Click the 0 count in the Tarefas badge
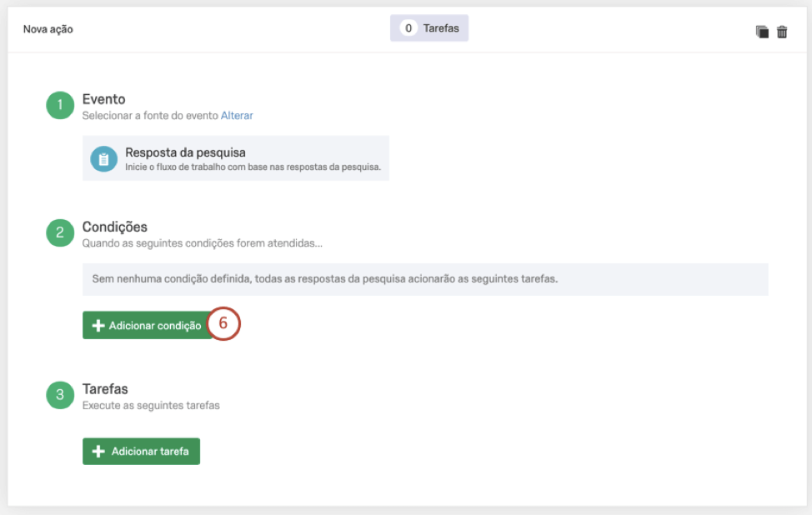Image resolution: width=812 pixels, height=515 pixels. pos(409,28)
